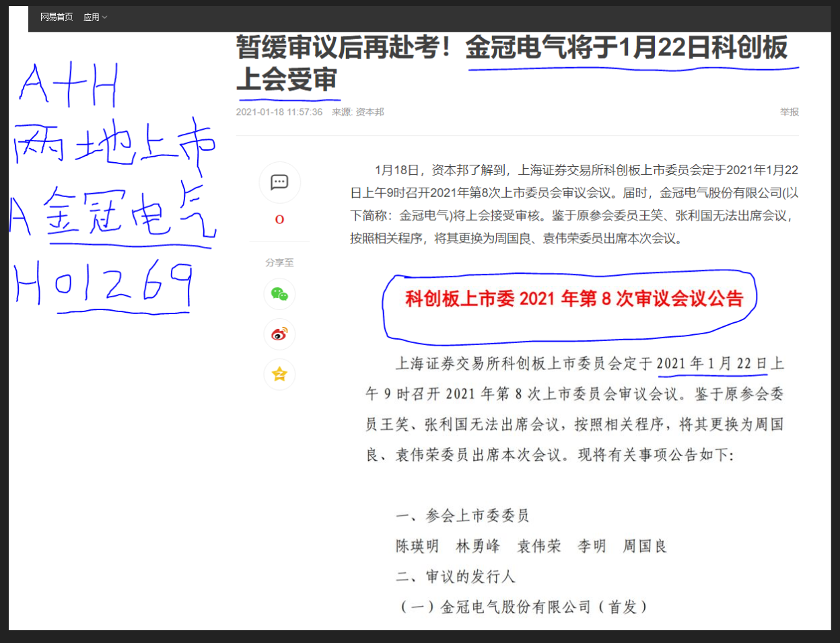The image size is (840, 643).
Task: Click the red heading 科创板上市委2021年第8次审议会议公告
Action: click(x=574, y=299)
